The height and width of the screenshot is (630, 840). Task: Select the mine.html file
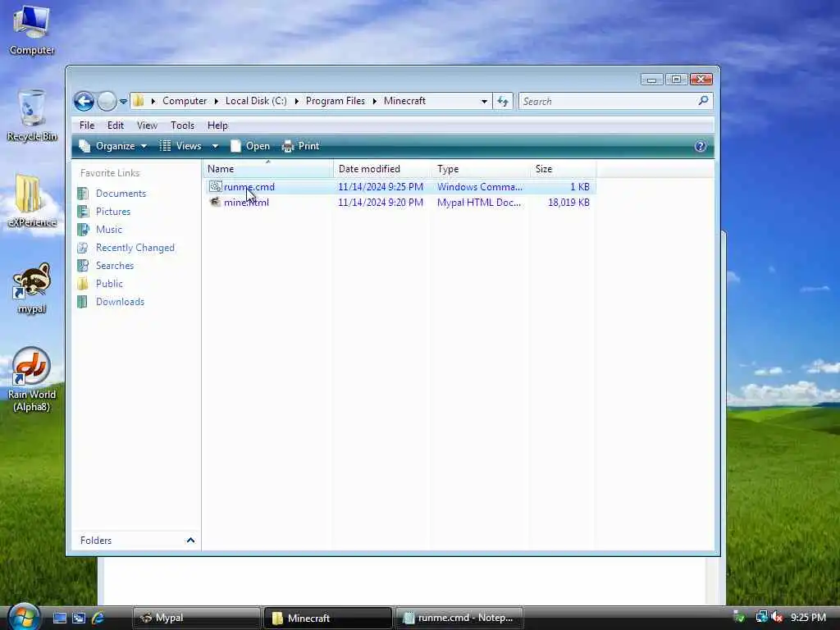click(x=246, y=203)
